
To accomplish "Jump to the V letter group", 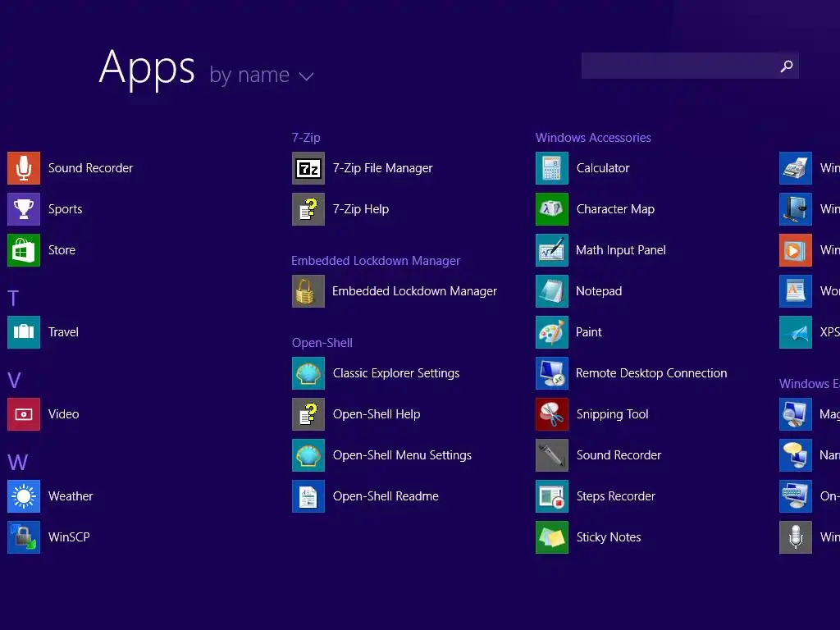I will point(14,381).
